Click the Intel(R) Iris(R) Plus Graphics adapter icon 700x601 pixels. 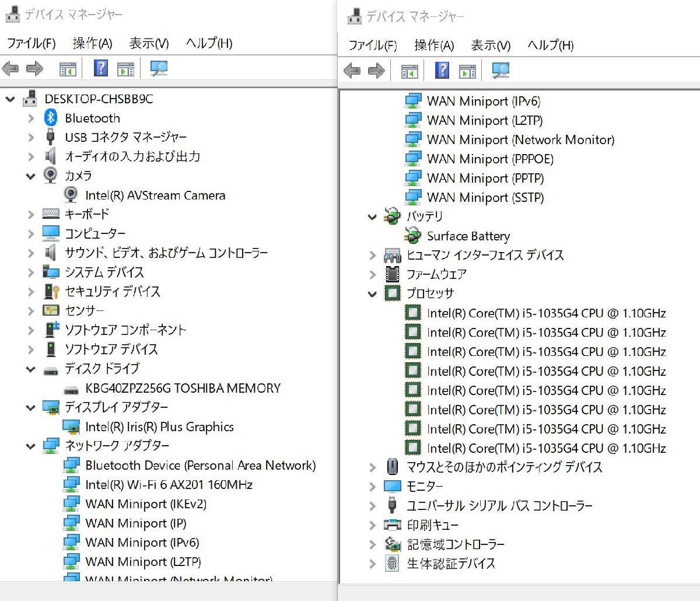[x=71, y=427]
